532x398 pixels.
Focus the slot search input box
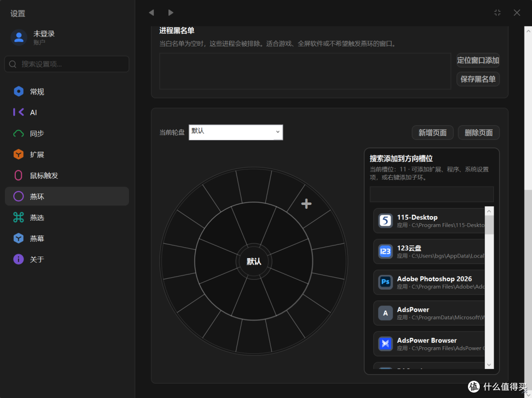point(432,195)
